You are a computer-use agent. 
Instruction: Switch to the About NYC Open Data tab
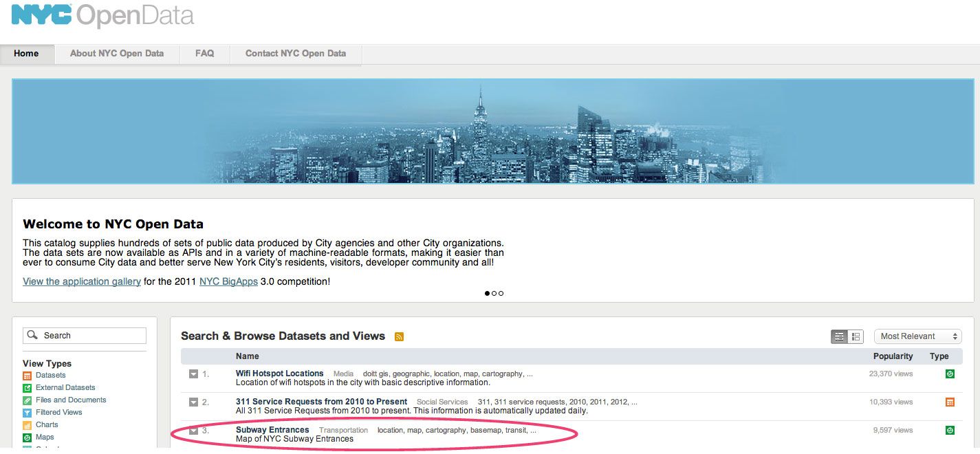[x=116, y=53]
